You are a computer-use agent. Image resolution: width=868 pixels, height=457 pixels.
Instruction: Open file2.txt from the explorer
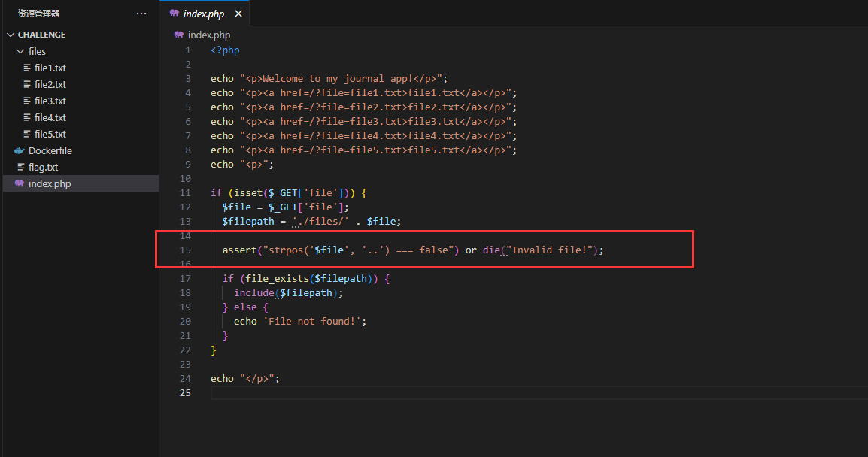tap(50, 84)
